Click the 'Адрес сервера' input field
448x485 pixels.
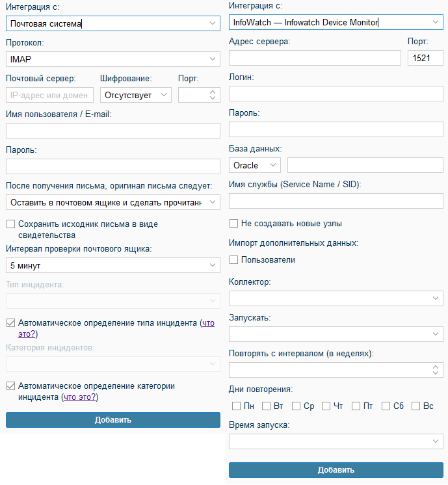[315, 58]
